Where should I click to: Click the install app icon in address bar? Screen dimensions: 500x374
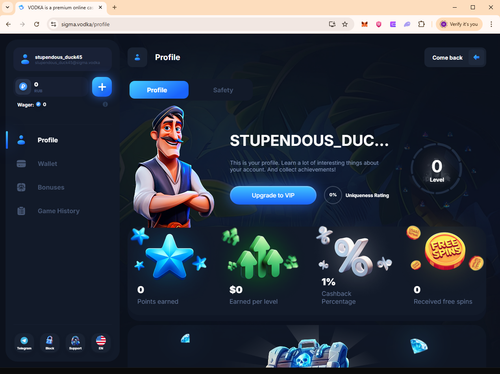coord(332,24)
